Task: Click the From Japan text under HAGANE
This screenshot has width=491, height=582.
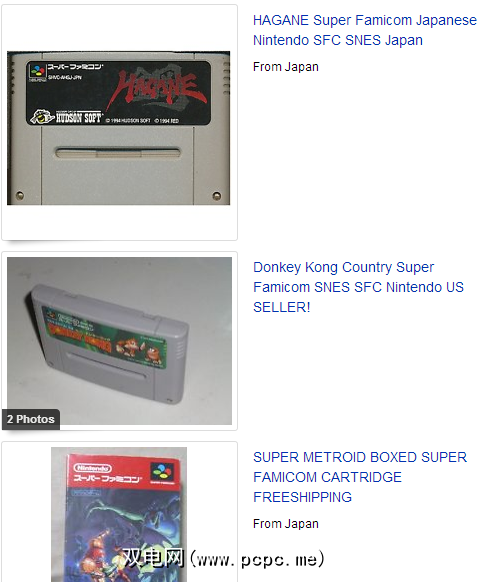Action: click(286, 67)
